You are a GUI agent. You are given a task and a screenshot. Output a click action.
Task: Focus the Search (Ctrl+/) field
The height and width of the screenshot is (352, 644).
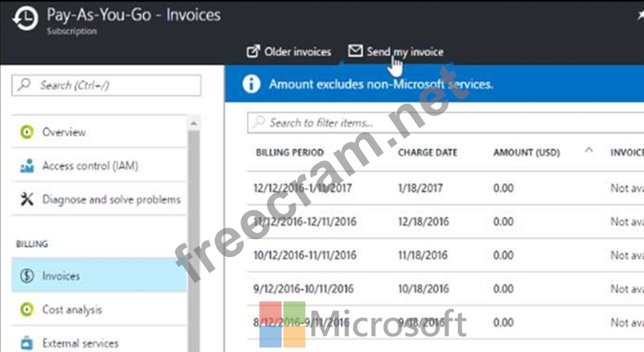(x=107, y=85)
